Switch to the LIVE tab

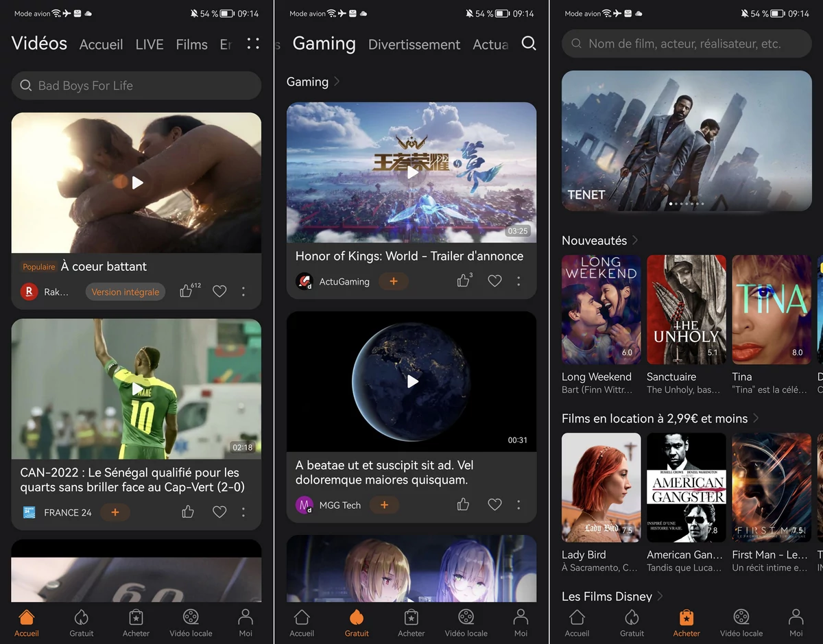click(150, 45)
